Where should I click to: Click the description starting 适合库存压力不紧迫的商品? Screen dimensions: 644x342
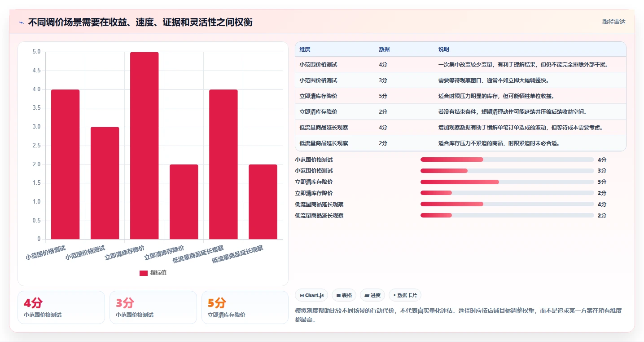point(499,143)
